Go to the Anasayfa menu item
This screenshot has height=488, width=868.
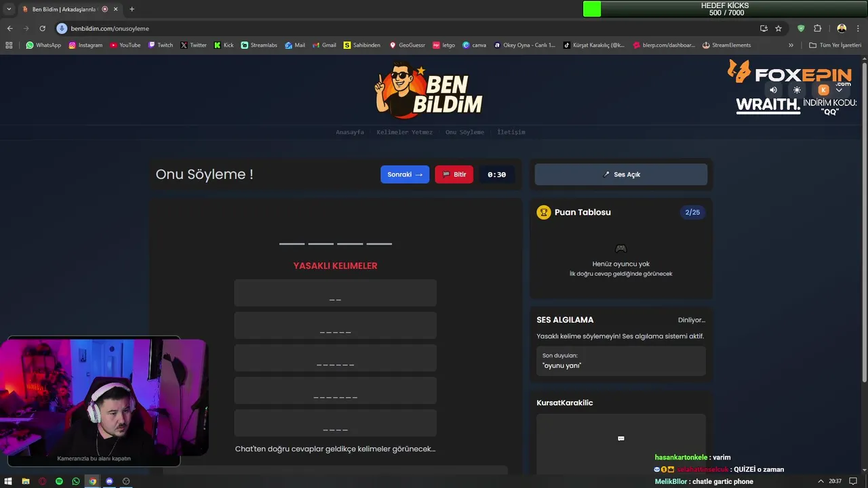click(350, 132)
